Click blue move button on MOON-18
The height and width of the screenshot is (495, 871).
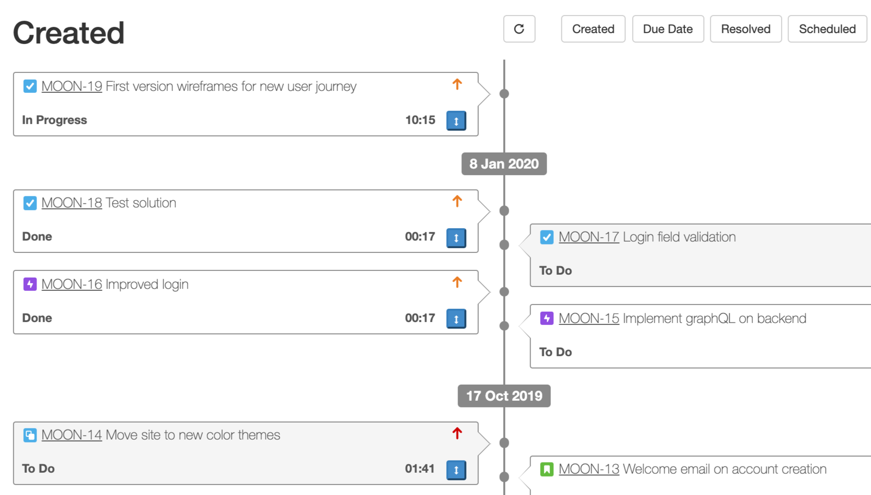(x=456, y=238)
